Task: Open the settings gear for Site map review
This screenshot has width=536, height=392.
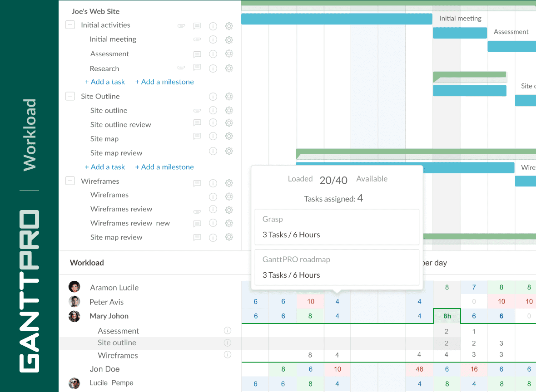Action: click(x=229, y=151)
